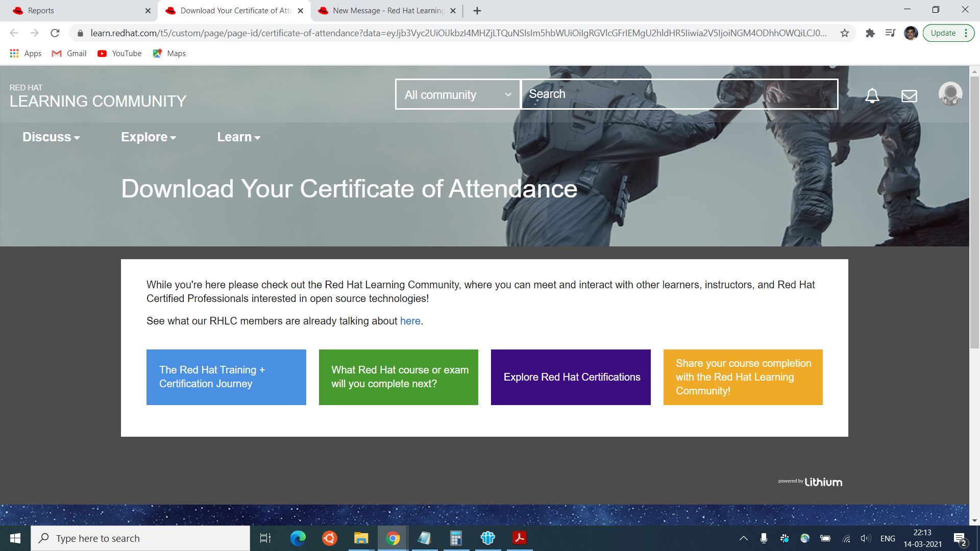Open Gmail from the bookmarks bar

[x=68, y=53]
